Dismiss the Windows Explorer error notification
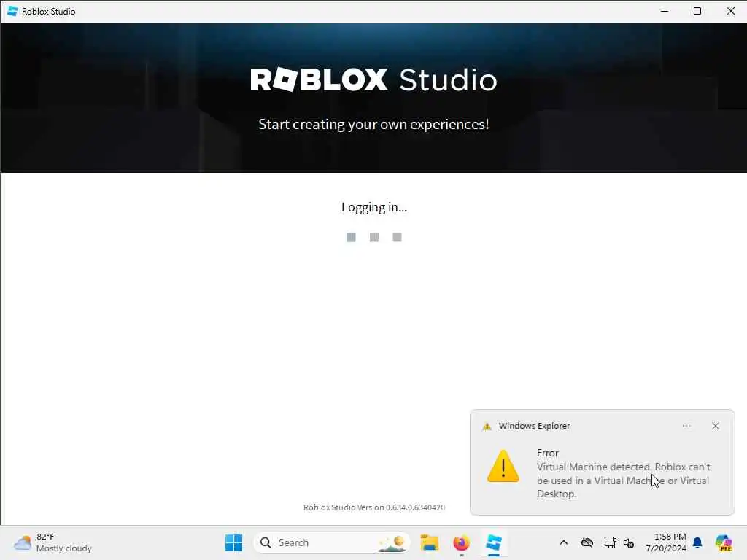This screenshot has width=747, height=560. (x=715, y=426)
